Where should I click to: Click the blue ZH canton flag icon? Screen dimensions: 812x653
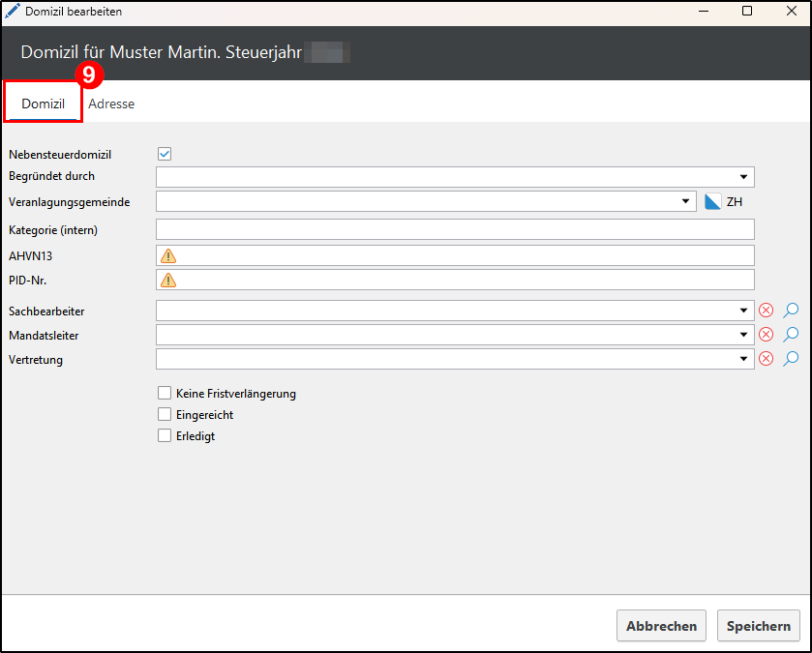tap(712, 202)
